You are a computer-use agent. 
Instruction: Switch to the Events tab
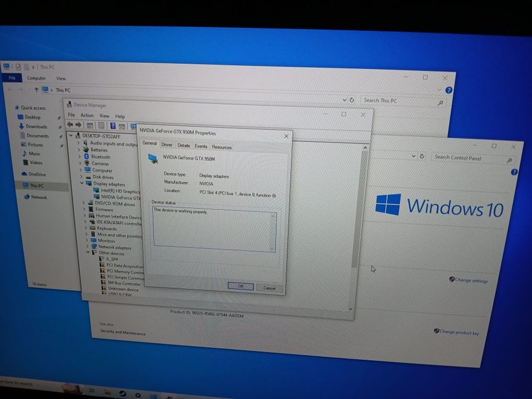[201, 146]
